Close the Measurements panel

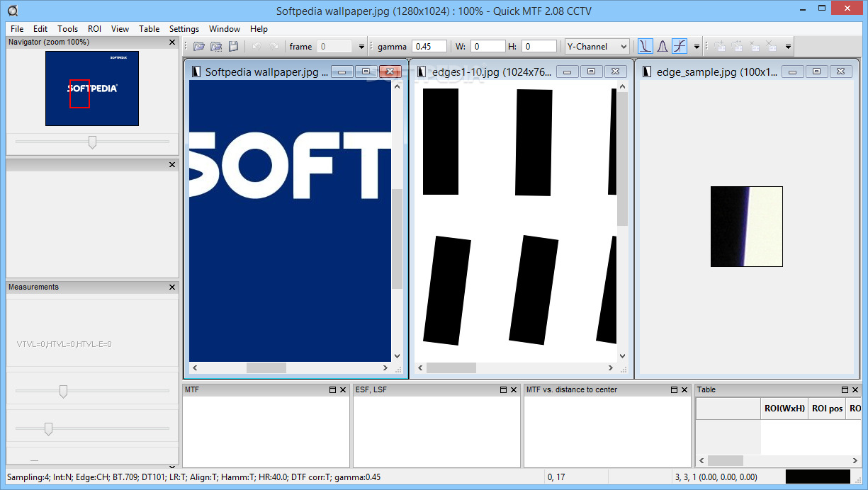click(172, 287)
